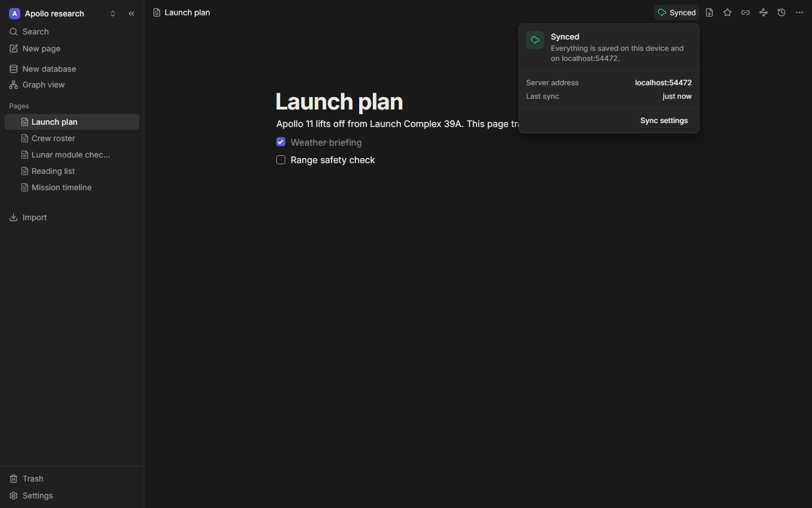This screenshot has width=812, height=508.
Task: Open page version history clock icon
Action: 782,12
